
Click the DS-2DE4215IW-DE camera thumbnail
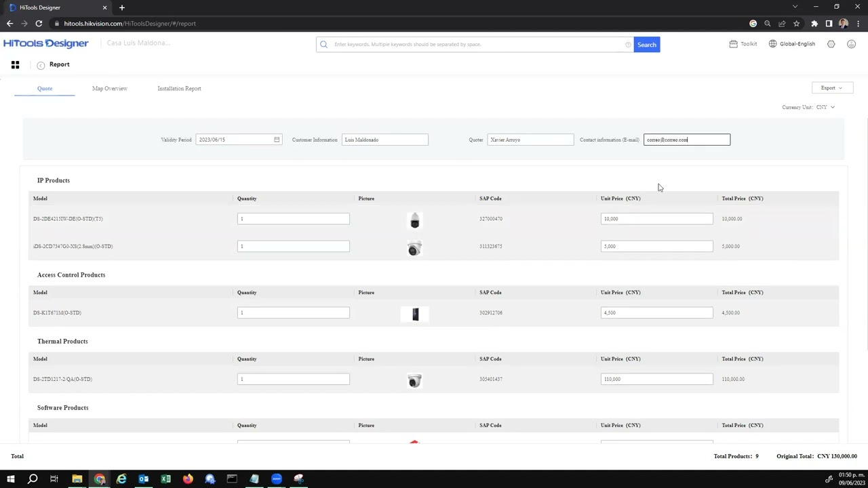(x=414, y=220)
